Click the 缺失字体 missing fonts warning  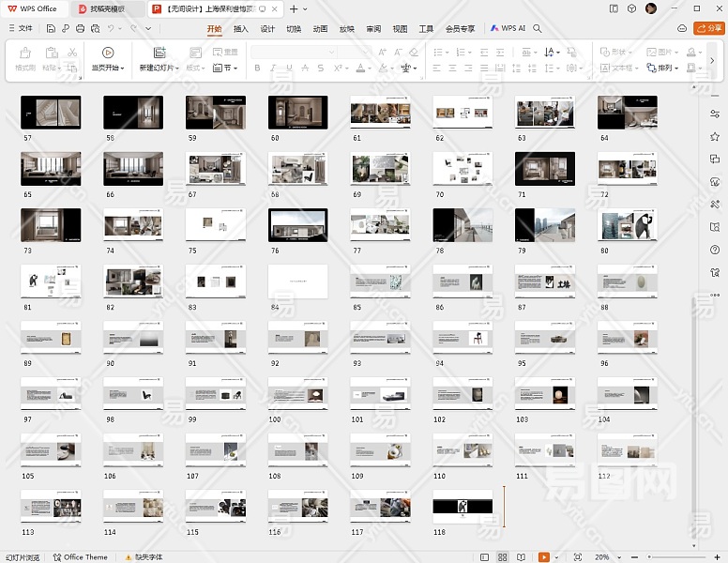(x=143, y=557)
